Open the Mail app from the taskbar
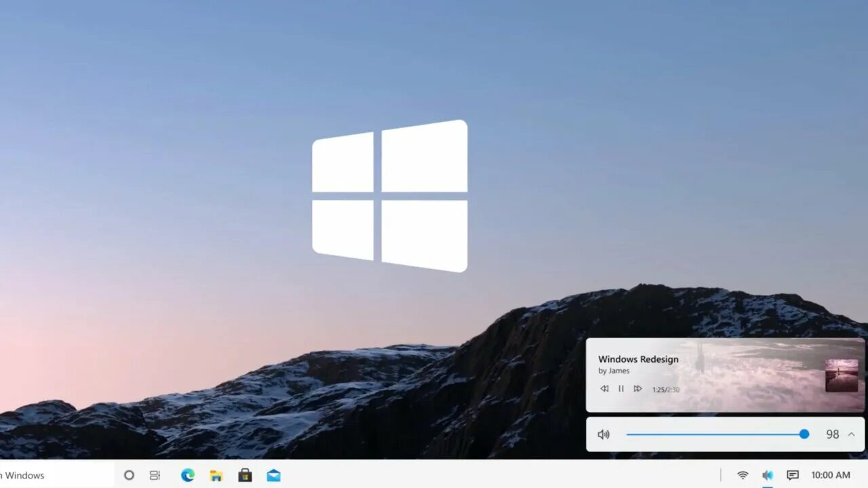This screenshot has width=868, height=488. point(273,475)
